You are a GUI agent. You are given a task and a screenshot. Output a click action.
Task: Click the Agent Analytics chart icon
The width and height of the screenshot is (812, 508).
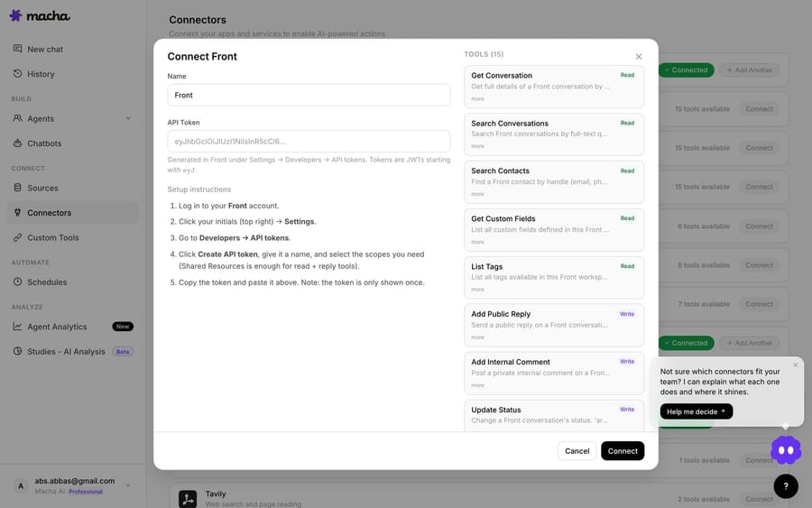click(18, 327)
